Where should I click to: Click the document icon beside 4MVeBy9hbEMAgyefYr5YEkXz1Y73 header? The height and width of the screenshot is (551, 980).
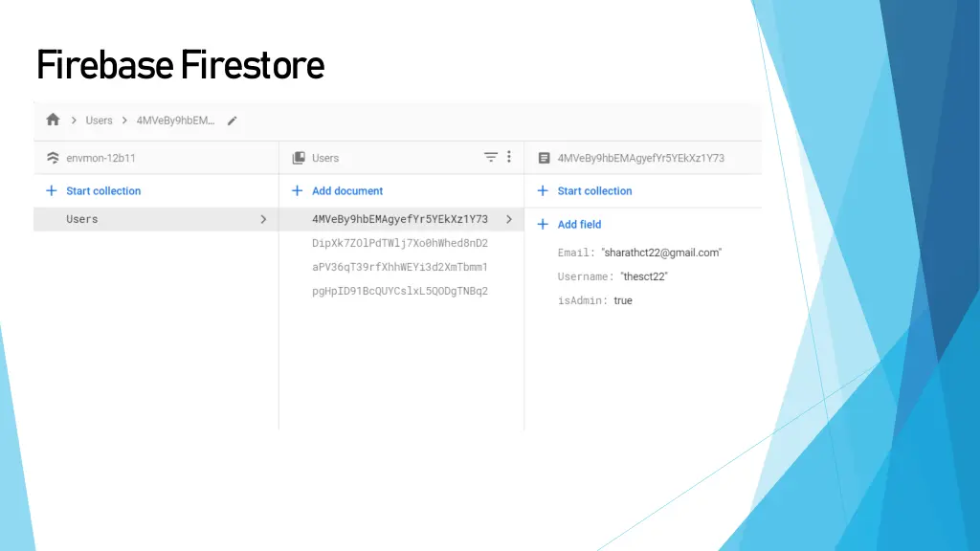click(543, 157)
